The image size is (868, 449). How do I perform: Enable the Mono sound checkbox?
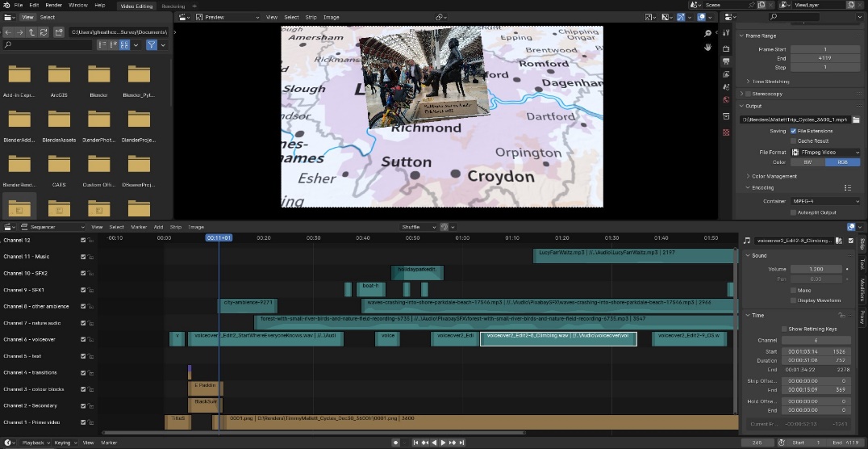pyautogui.click(x=793, y=291)
